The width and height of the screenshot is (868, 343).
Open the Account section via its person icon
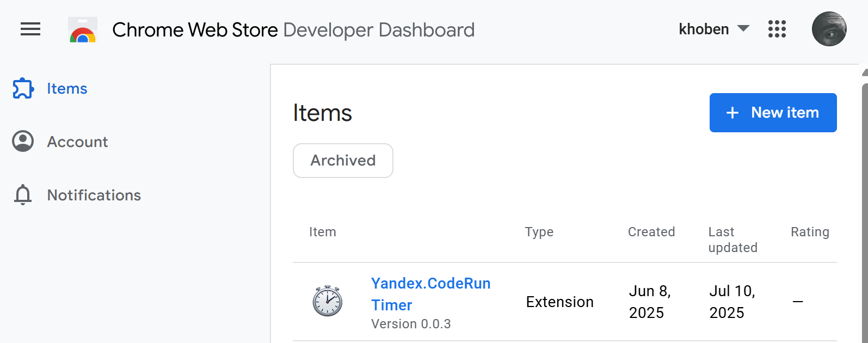click(22, 141)
